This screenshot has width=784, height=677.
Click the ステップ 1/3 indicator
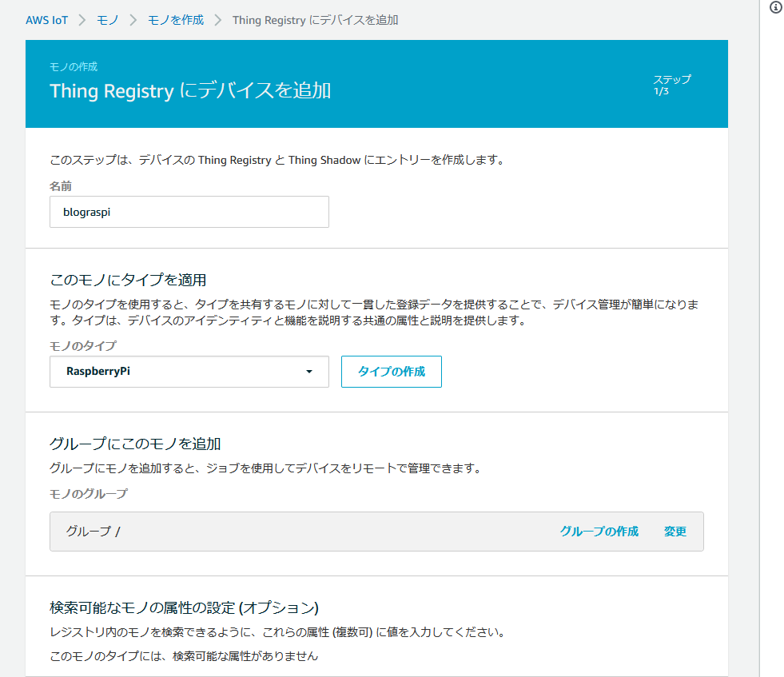coord(672,85)
